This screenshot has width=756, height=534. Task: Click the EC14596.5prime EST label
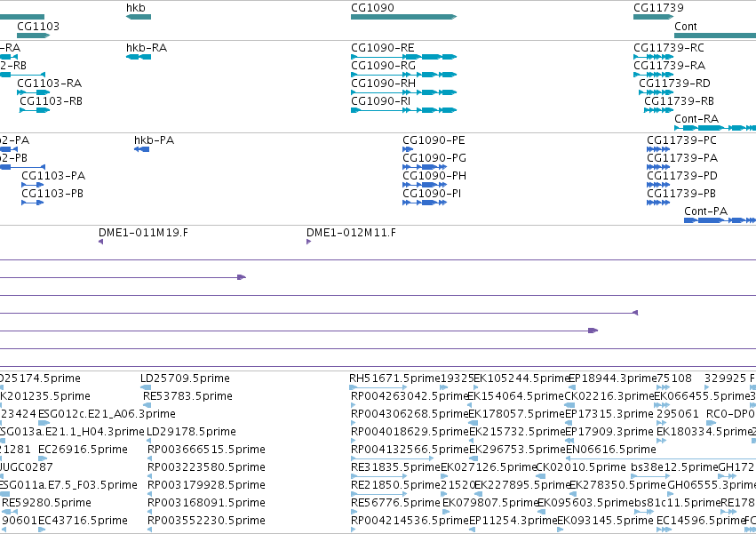point(701,521)
